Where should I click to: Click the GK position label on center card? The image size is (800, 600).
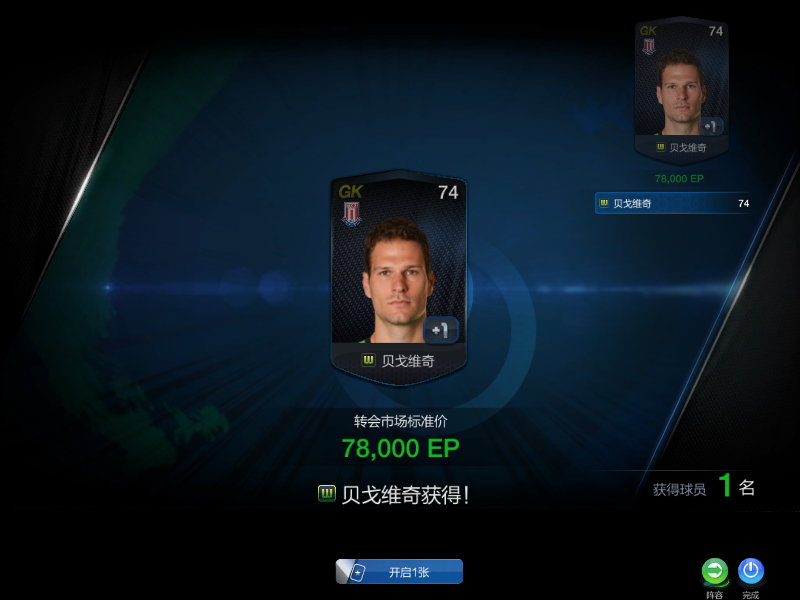350,192
